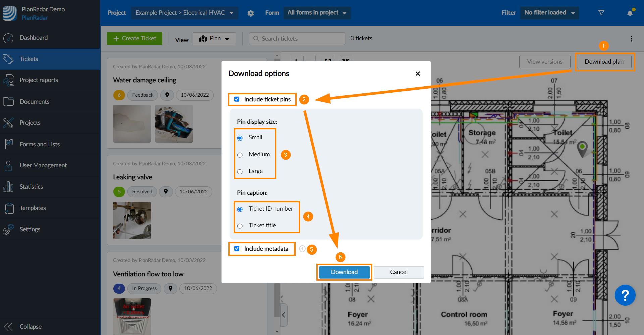Click the filter funnel icon
Image resolution: width=644 pixels, height=335 pixels.
601,13
